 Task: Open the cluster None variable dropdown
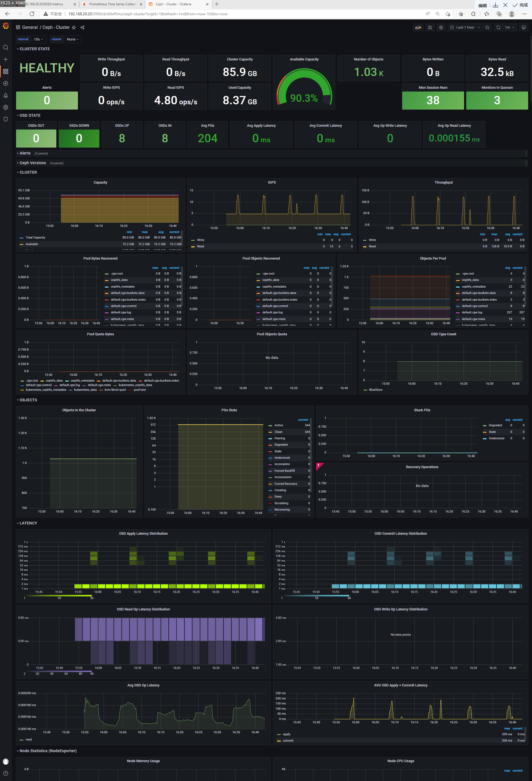click(x=73, y=39)
